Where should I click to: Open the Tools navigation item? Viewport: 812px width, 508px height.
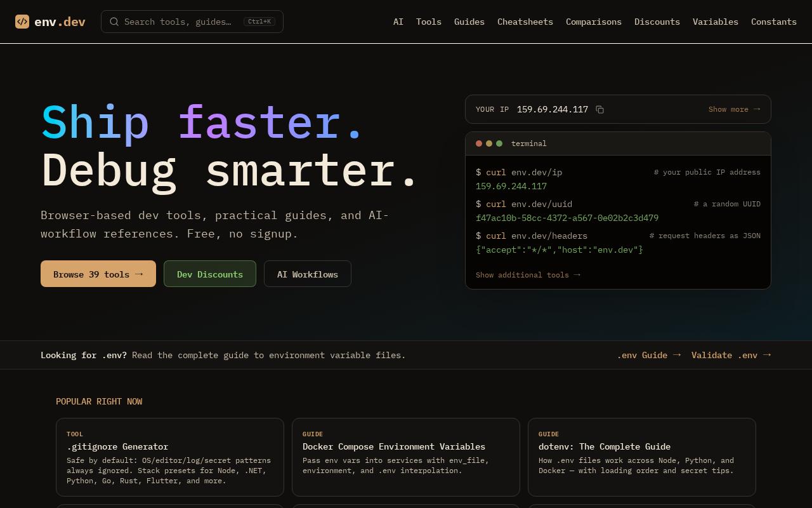pyautogui.click(x=429, y=22)
